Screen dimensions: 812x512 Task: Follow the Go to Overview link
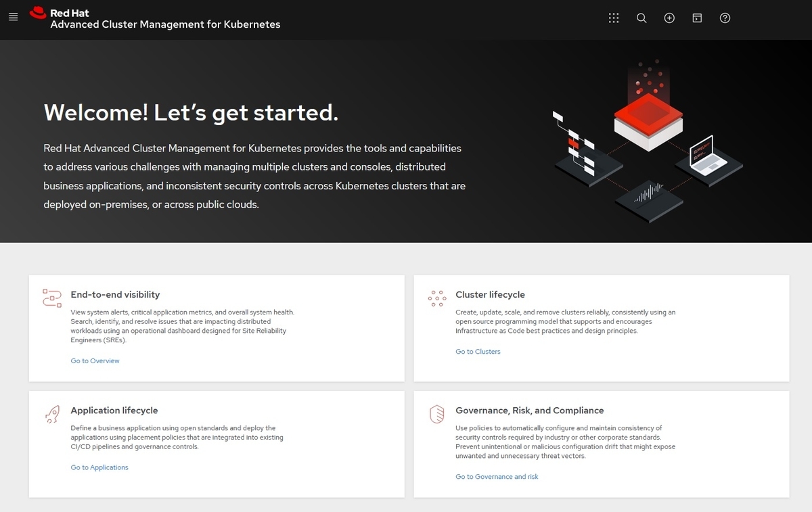pyautogui.click(x=95, y=361)
